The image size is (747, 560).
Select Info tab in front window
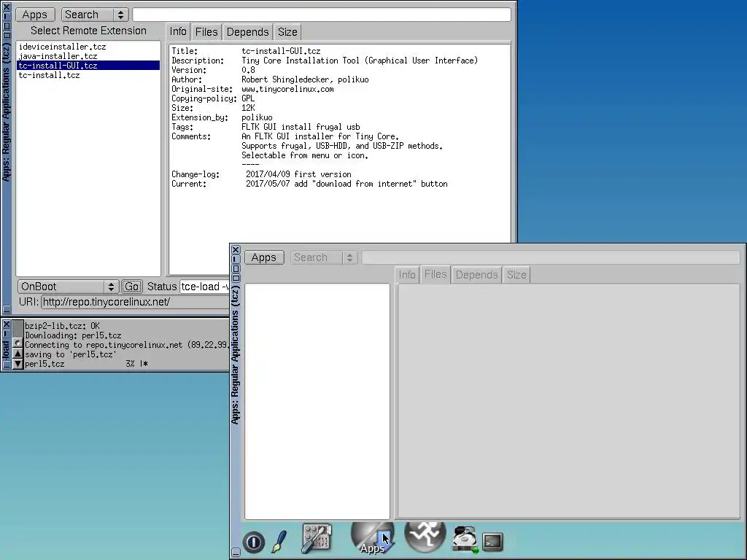[407, 275]
